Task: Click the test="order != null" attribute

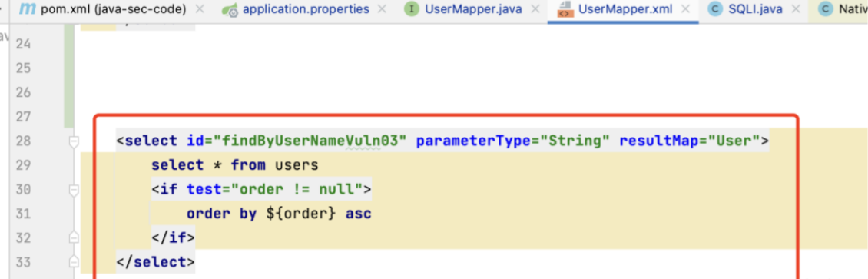Action: tap(274, 190)
